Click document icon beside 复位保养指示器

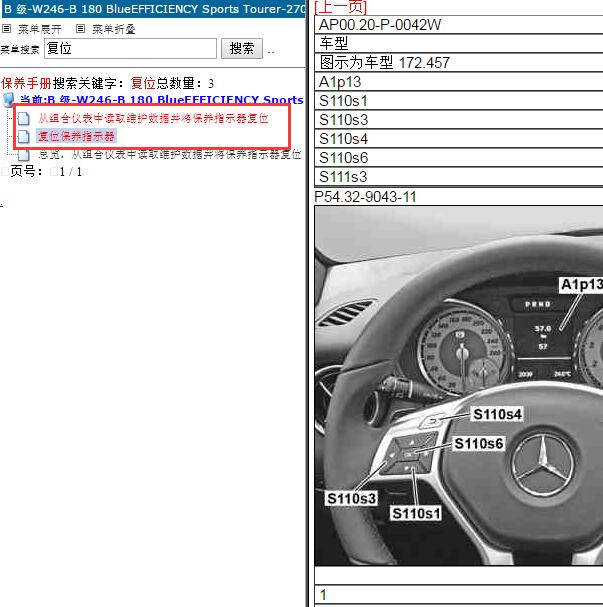click(24, 136)
